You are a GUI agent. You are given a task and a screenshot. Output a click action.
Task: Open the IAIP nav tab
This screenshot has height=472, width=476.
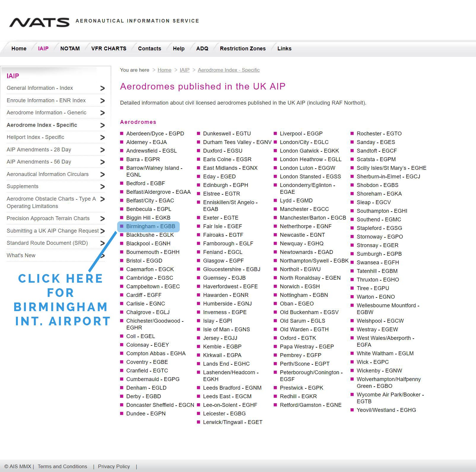[x=43, y=49]
